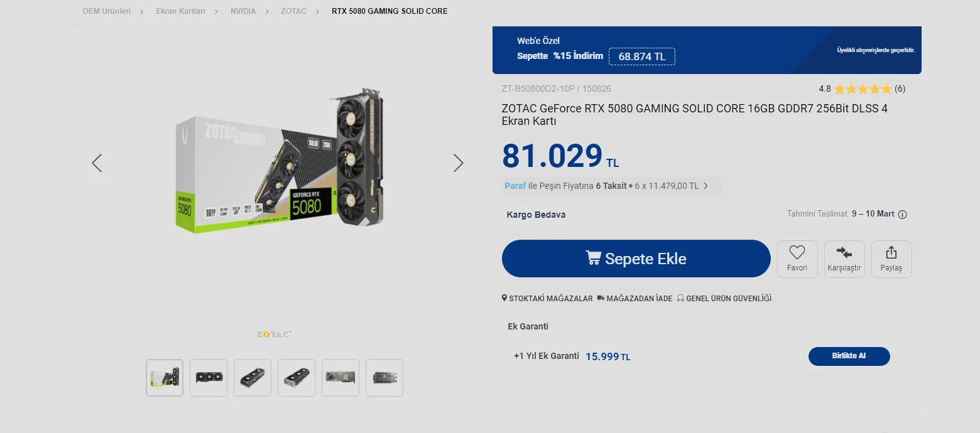980x433 pixels.
Task: Open GENEL ÜRÜN GÜVENLİĞİ link
Action: 724,299
